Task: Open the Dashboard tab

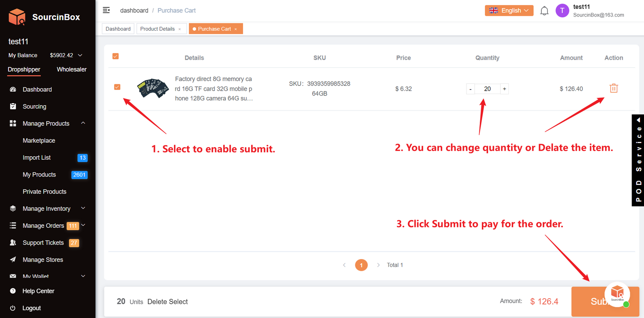Action: click(118, 29)
